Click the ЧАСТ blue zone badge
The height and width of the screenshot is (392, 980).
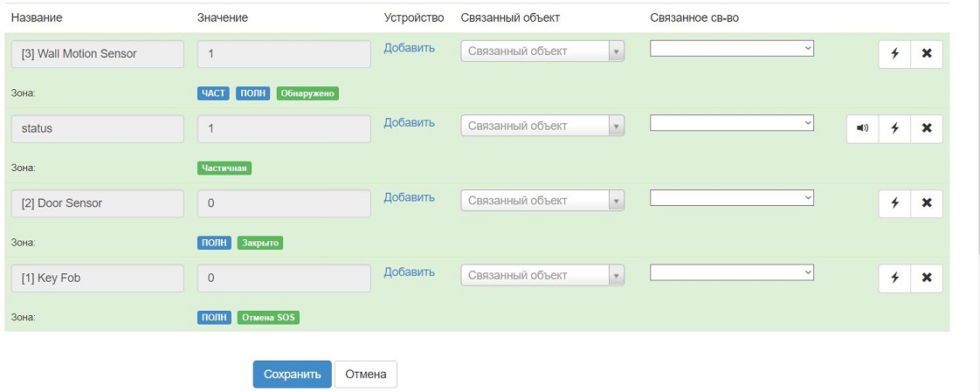(213, 93)
